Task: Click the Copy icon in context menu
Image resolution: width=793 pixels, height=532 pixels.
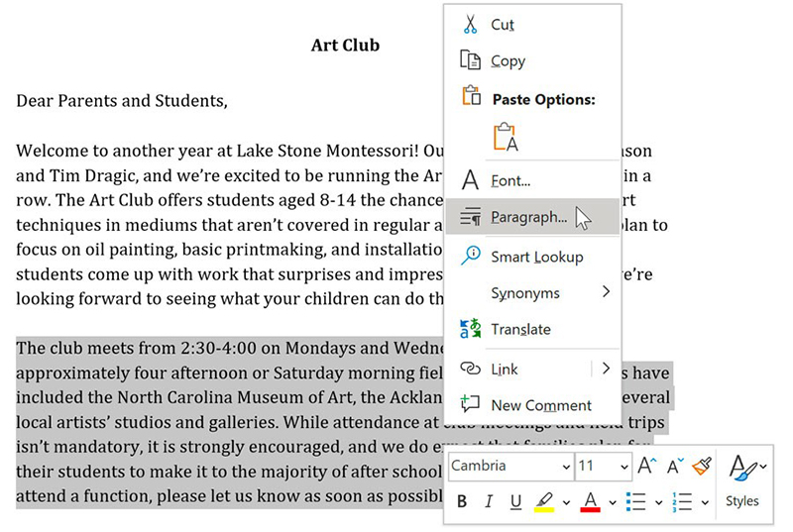Action: pyautogui.click(x=471, y=60)
